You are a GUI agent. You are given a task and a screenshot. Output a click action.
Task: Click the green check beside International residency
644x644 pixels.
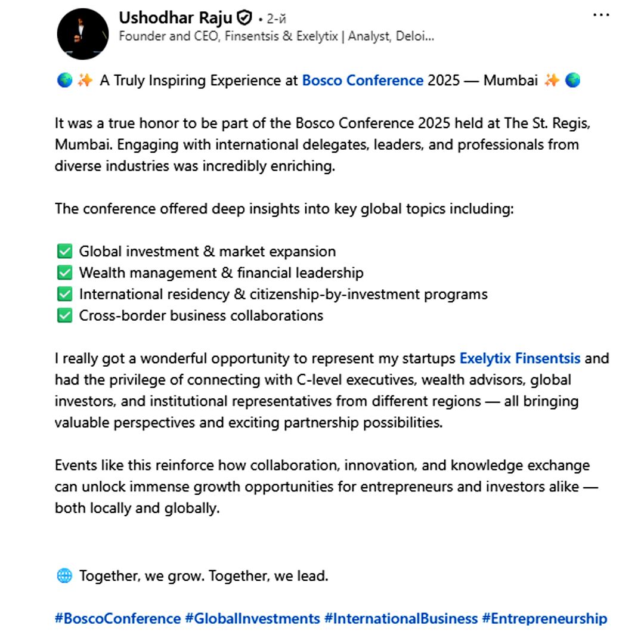click(64, 295)
